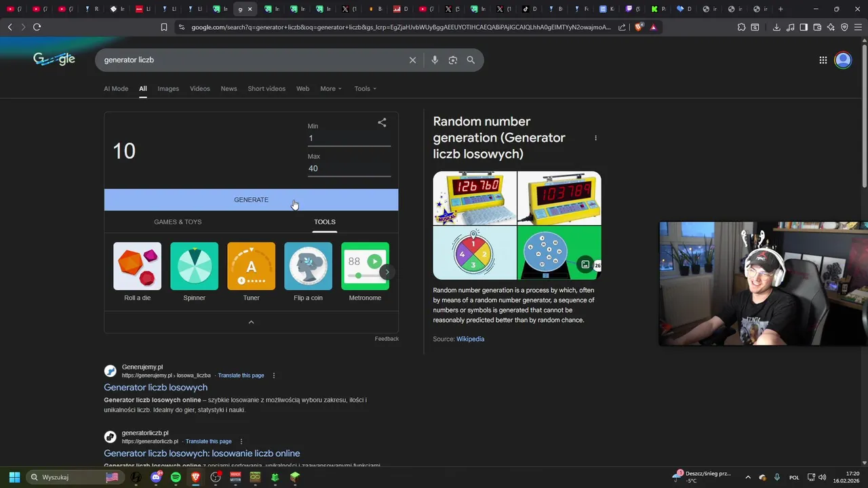868x488 pixels.
Task: Show hidden system tray icons
Action: [748, 477]
